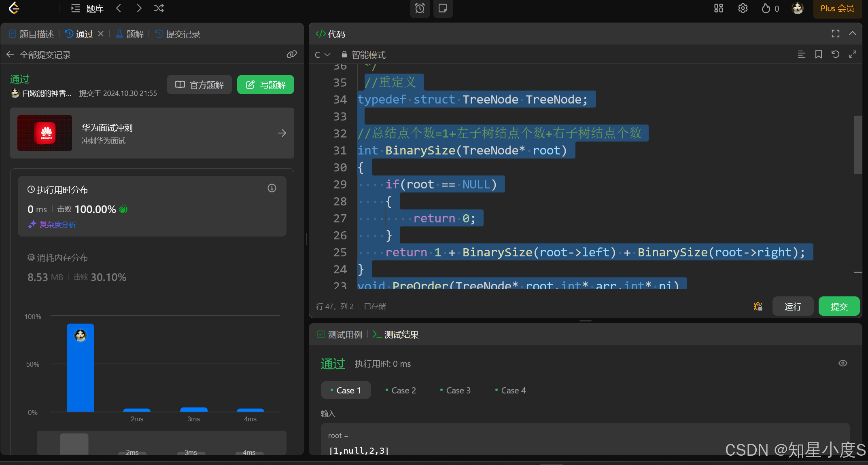Open layout grid icon in top bar

[718, 8]
